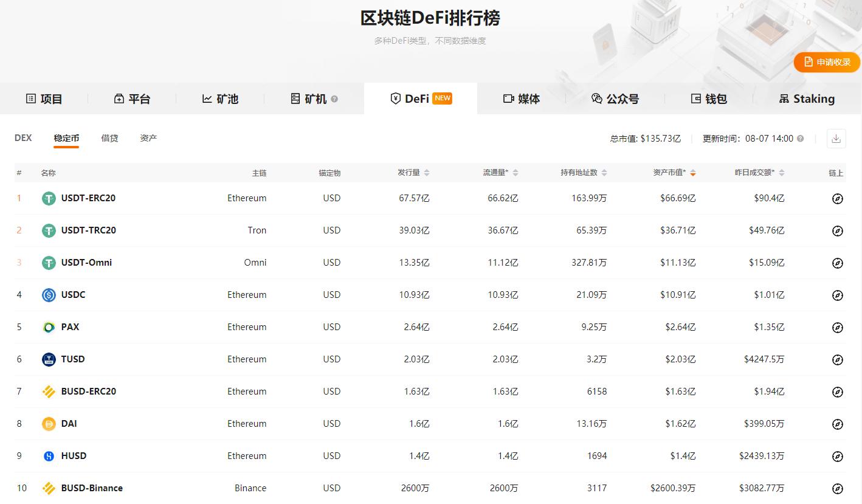862x504 pixels.
Task: Click the 链上 chain-link icon for BUSD-Binance
Action: tap(838, 488)
